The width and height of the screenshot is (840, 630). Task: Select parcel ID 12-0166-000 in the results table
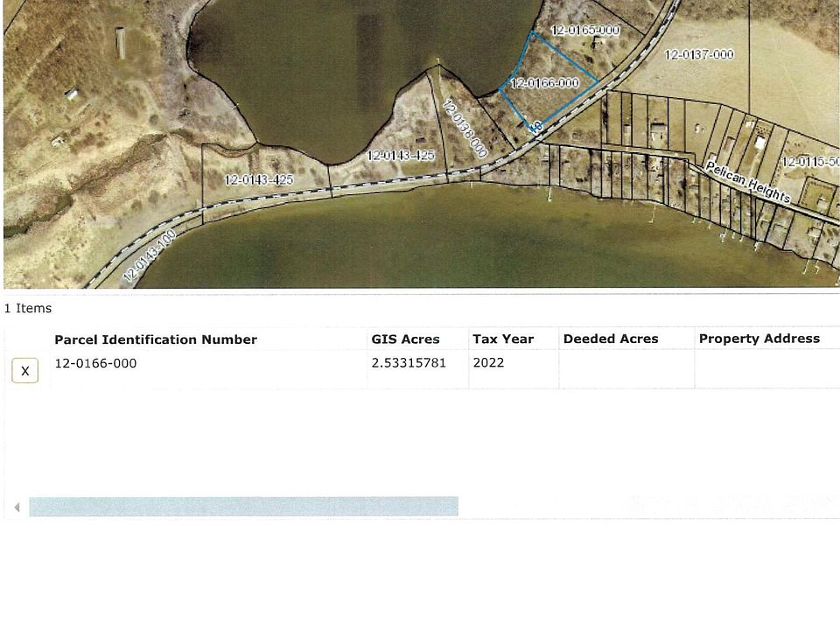point(96,363)
